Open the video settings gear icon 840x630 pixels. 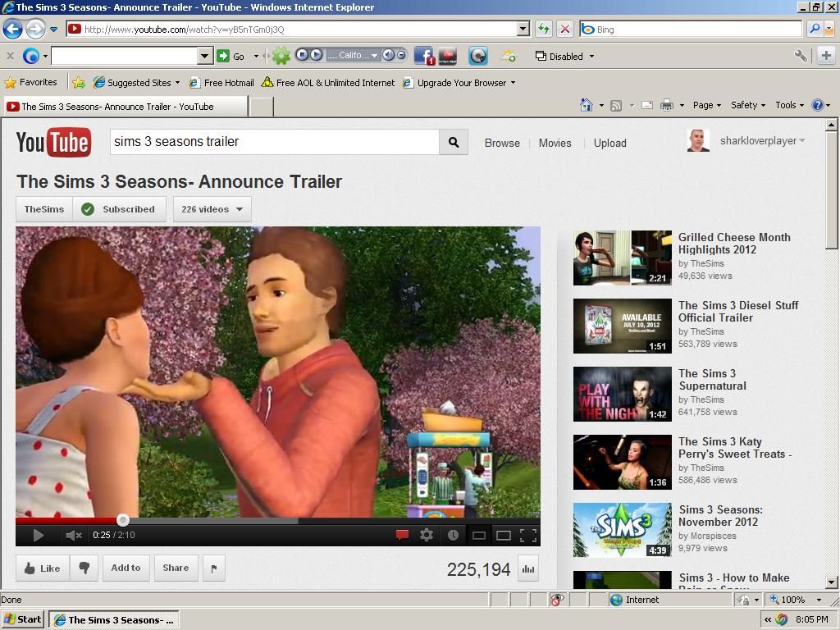click(x=427, y=535)
